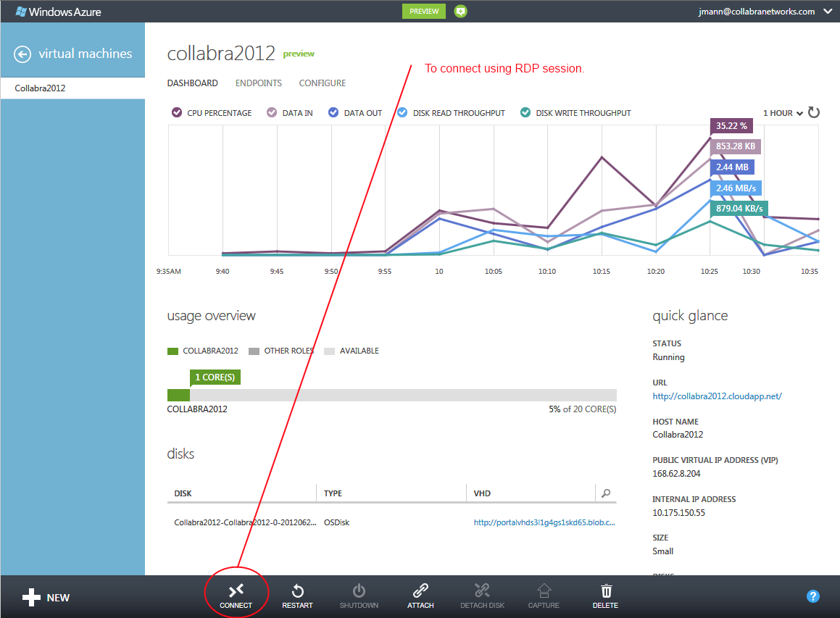Click jmann@collabranetworks.com account name
840x618 pixels.
pos(757,12)
